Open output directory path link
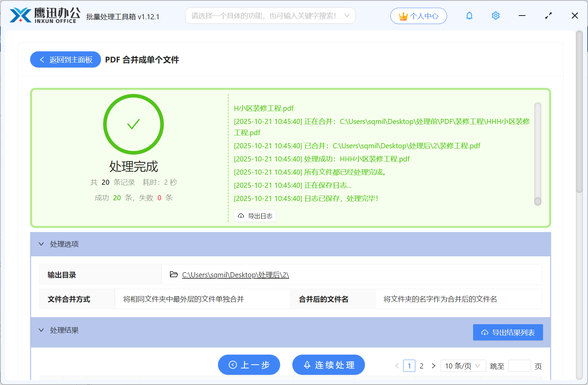 235,275
